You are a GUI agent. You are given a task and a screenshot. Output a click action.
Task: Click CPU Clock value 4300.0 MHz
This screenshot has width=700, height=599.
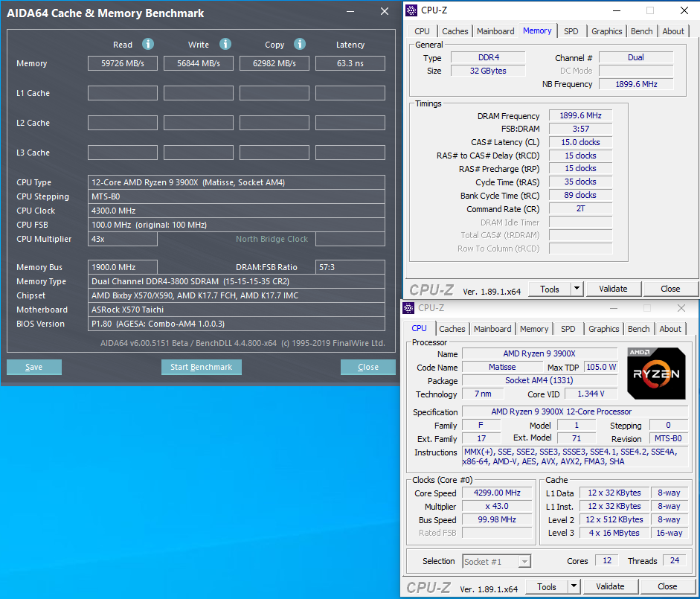pyautogui.click(x=236, y=211)
